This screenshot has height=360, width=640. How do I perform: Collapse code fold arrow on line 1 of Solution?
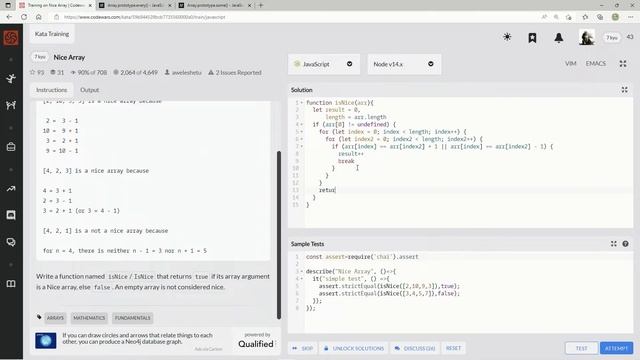point(302,103)
